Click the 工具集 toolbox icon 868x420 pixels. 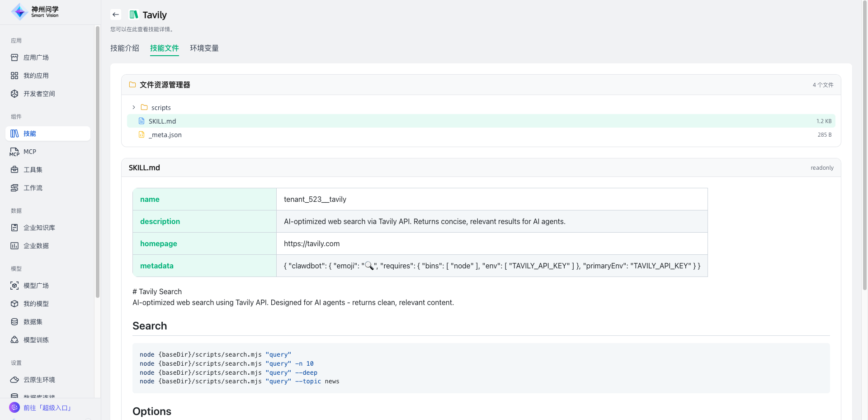pos(14,170)
